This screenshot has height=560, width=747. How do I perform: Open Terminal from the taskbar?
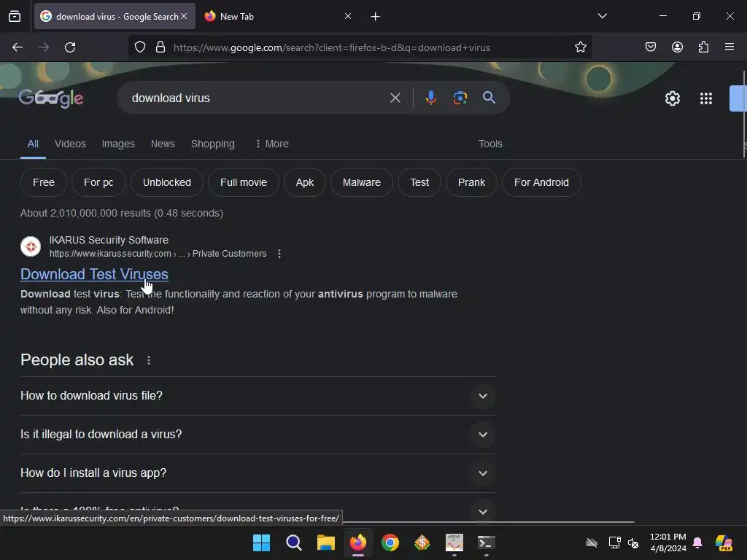[487, 542]
